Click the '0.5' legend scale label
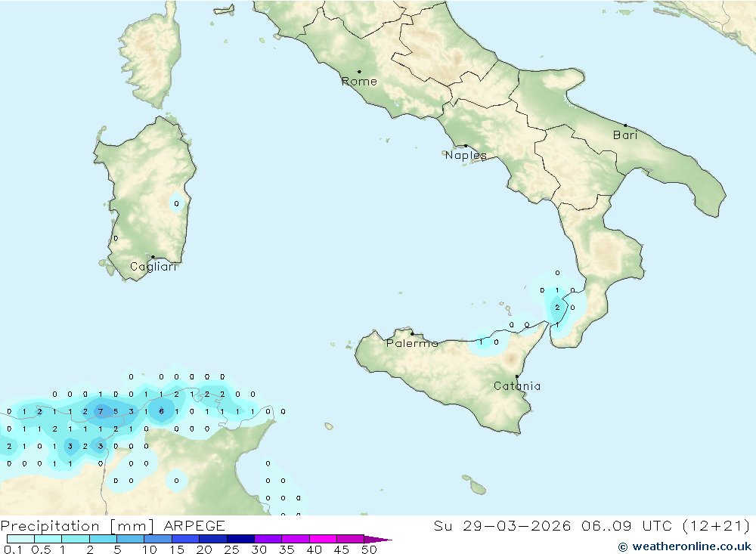Viewport: 756px width, 554px height. click(41, 549)
